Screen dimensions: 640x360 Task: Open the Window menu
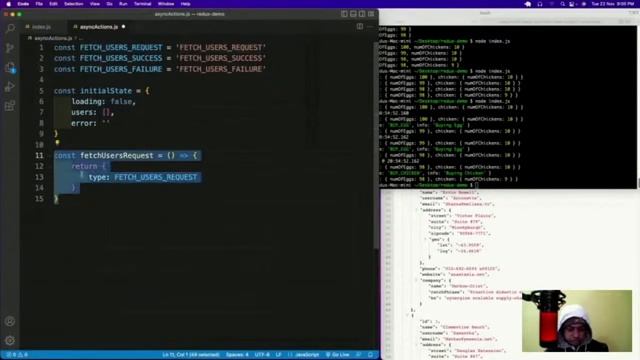click(166, 4)
